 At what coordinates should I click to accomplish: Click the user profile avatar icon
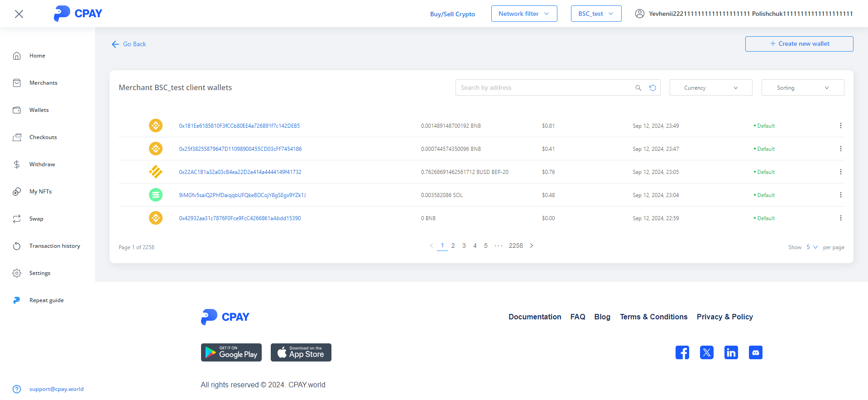(x=639, y=14)
